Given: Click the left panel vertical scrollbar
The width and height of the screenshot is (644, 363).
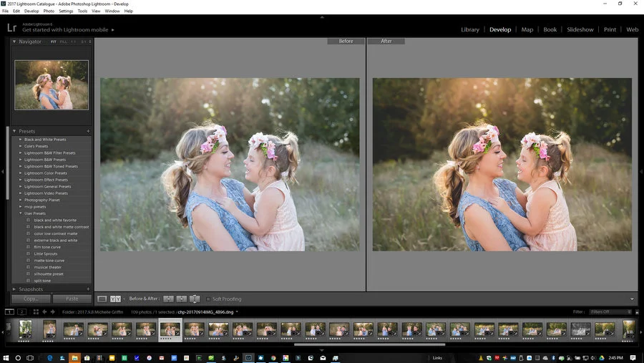Looking at the screenshot, I should (x=7, y=163).
